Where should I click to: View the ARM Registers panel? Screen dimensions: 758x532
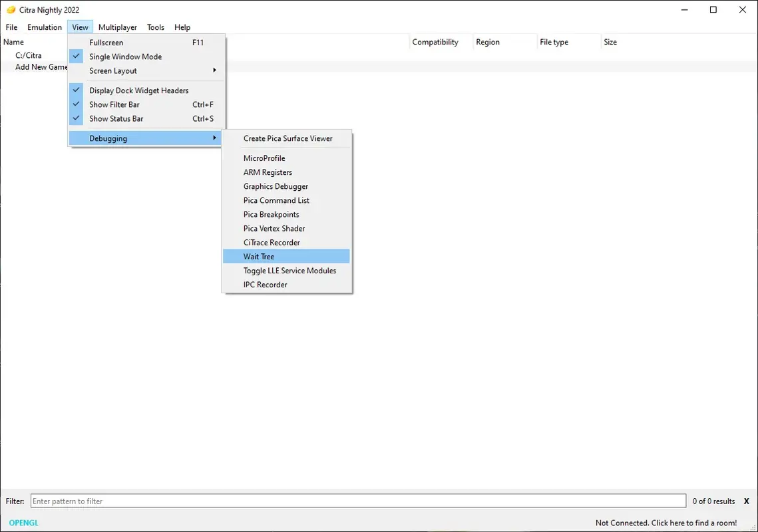point(268,172)
